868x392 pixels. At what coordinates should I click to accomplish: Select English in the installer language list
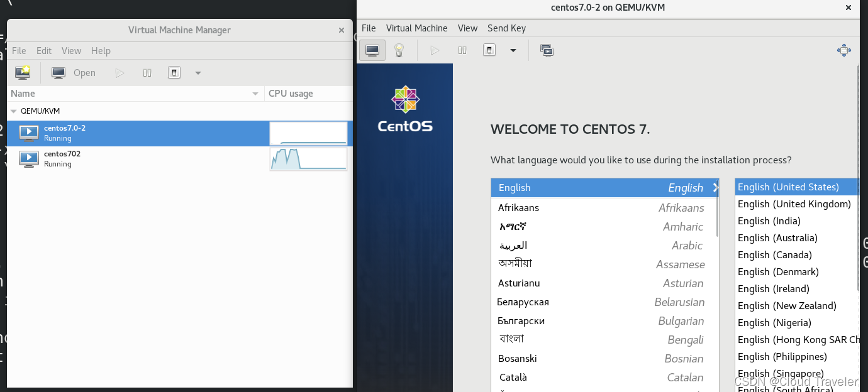click(x=604, y=188)
